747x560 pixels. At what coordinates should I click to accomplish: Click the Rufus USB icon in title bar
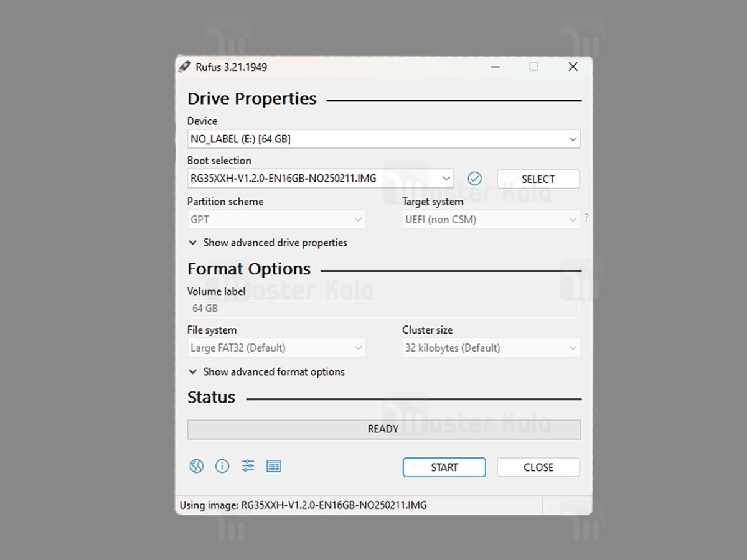(185, 67)
